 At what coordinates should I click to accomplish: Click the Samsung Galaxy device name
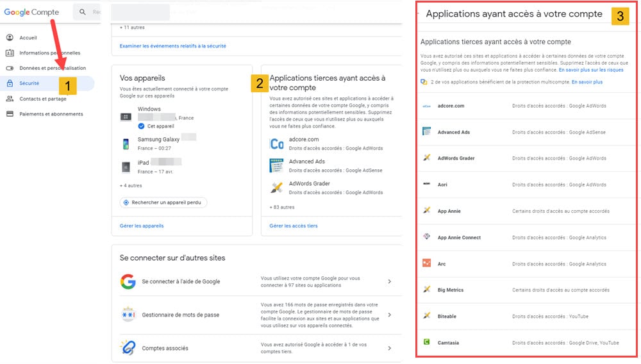[x=158, y=139]
